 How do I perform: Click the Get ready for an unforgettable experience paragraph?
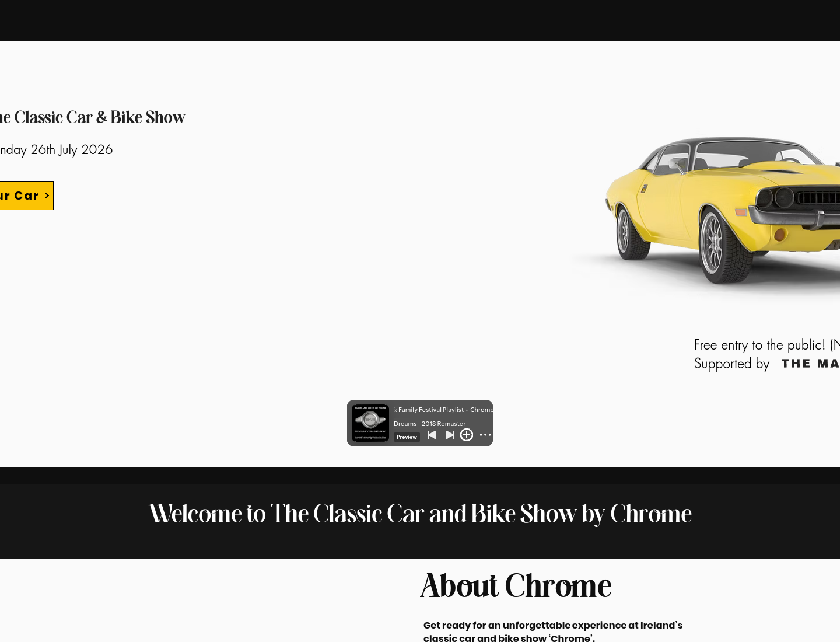pyautogui.click(x=553, y=631)
